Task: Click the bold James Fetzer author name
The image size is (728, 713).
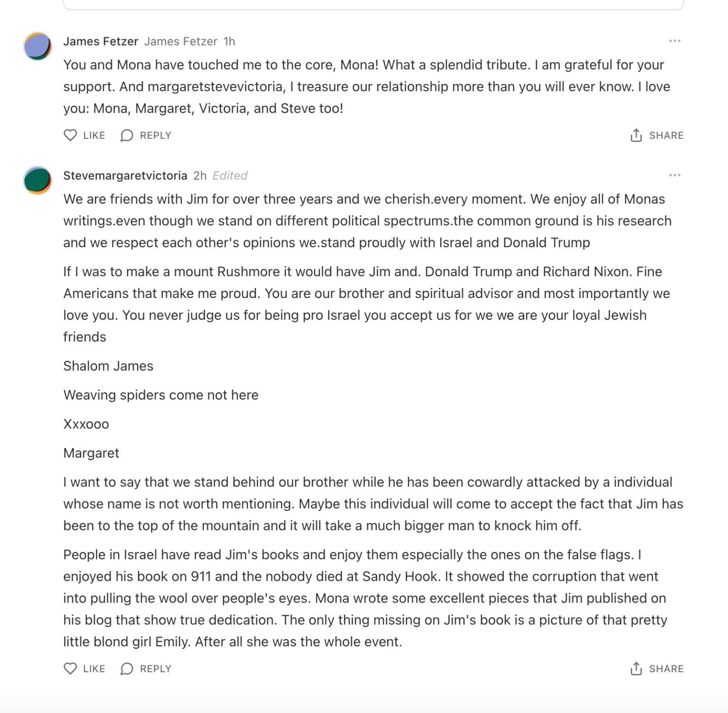Action: click(100, 42)
